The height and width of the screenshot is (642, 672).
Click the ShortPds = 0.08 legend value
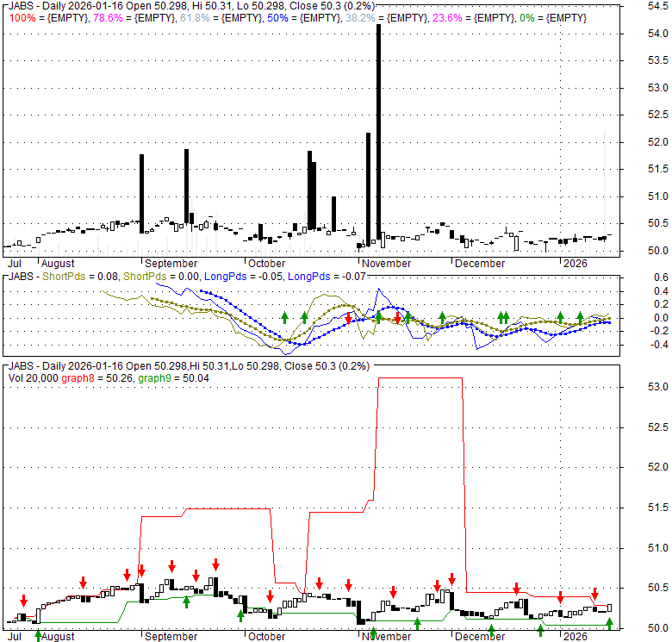click(x=79, y=277)
